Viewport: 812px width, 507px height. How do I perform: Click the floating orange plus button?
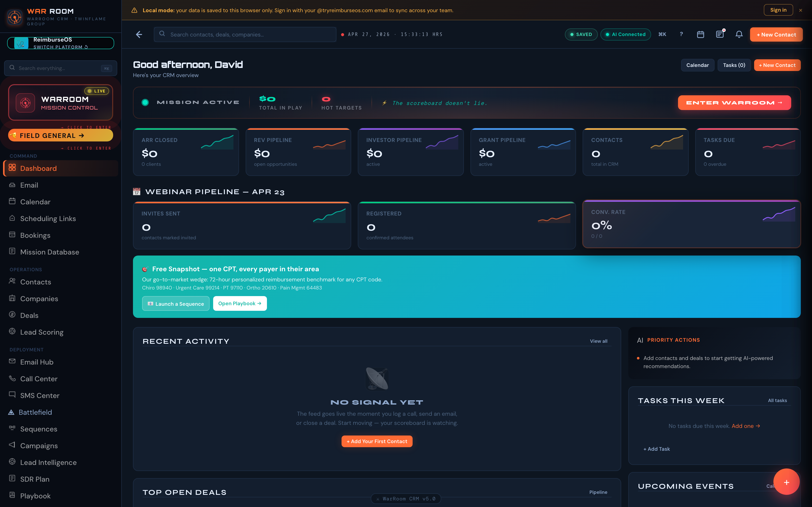(786, 482)
